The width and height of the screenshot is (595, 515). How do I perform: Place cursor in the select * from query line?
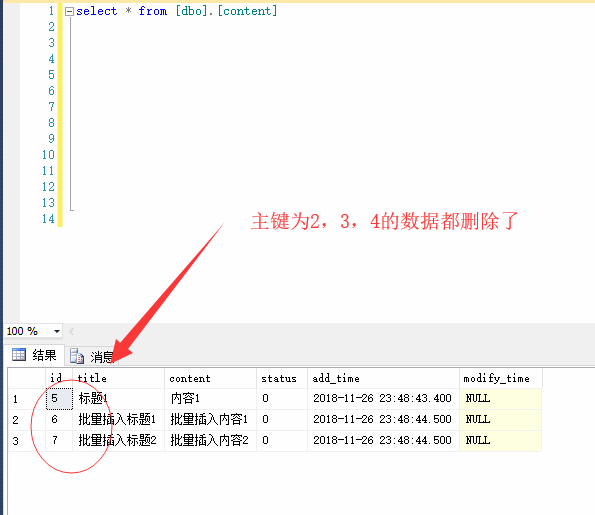click(x=176, y=11)
